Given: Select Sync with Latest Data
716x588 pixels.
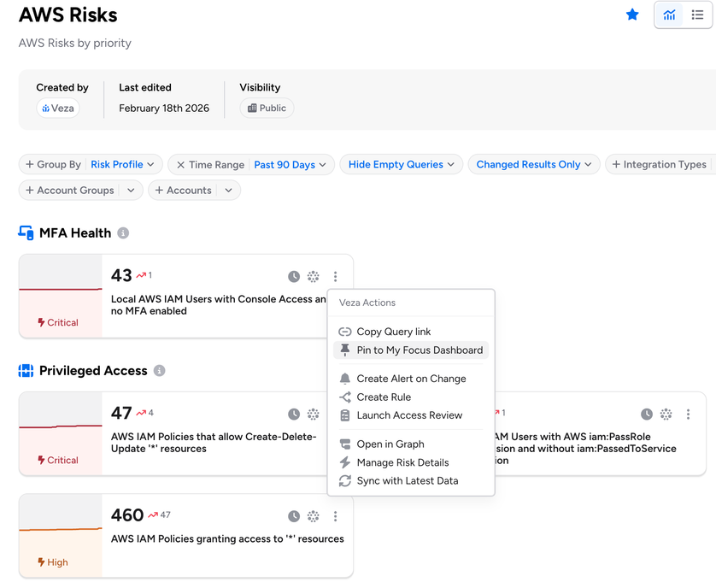Looking at the screenshot, I should pos(411,480).
